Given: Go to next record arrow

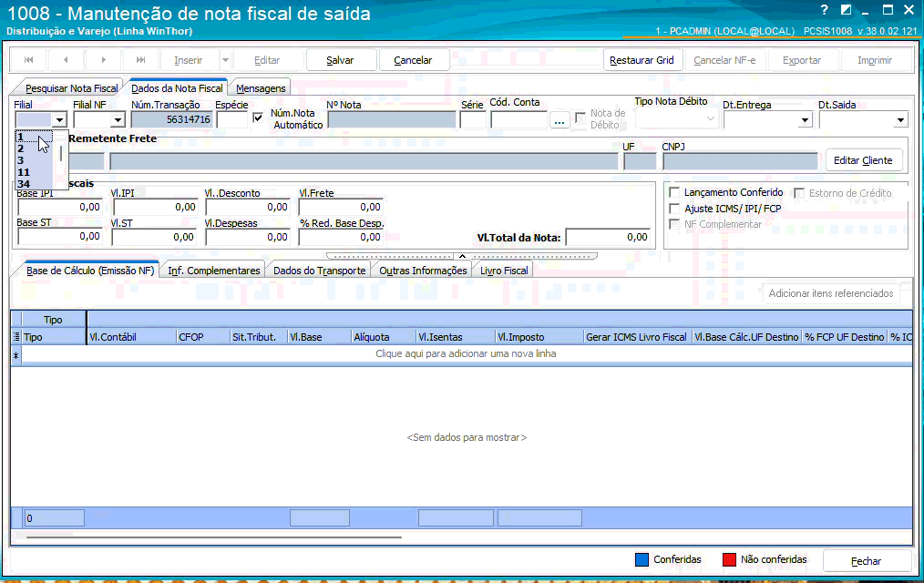Looking at the screenshot, I should (104, 60).
